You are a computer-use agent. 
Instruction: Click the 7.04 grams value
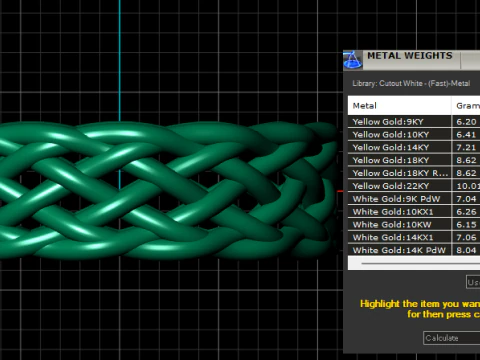466,199
